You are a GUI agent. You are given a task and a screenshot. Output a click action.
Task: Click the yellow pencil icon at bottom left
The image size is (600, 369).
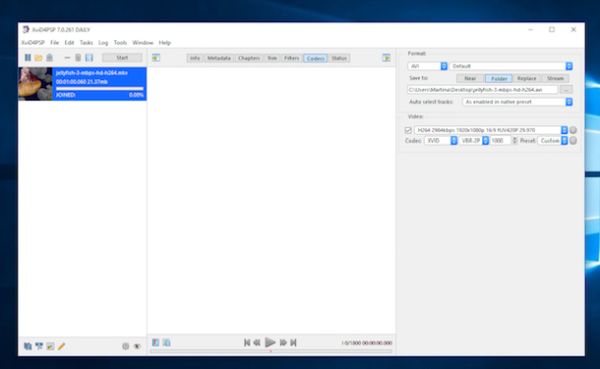tap(61, 346)
